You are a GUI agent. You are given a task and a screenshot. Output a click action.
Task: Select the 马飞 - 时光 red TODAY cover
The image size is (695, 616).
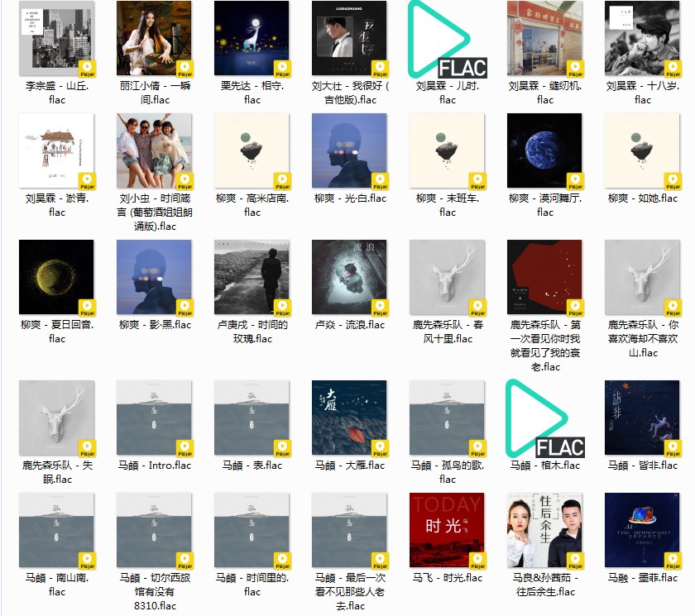448,530
